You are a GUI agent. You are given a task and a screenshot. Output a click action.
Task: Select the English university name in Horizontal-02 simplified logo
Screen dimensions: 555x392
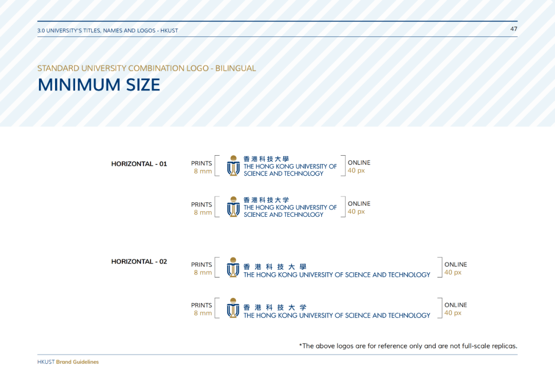pos(337,315)
